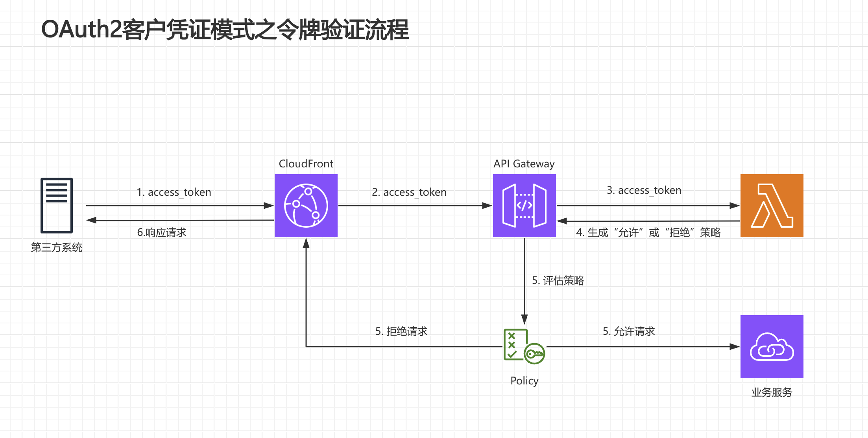This screenshot has height=438, width=868.
Task: Select the 3. access_token arrow label
Action: (644, 190)
